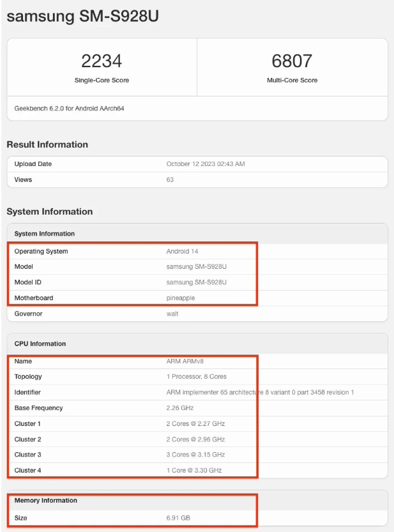Click the Multi-Core Score label
The image size is (394, 532).
click(292, 80)
